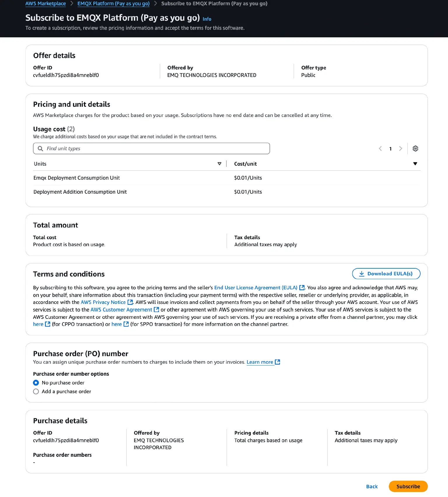Select No purchase order option
448x497 pixels.
pos(36,383)
